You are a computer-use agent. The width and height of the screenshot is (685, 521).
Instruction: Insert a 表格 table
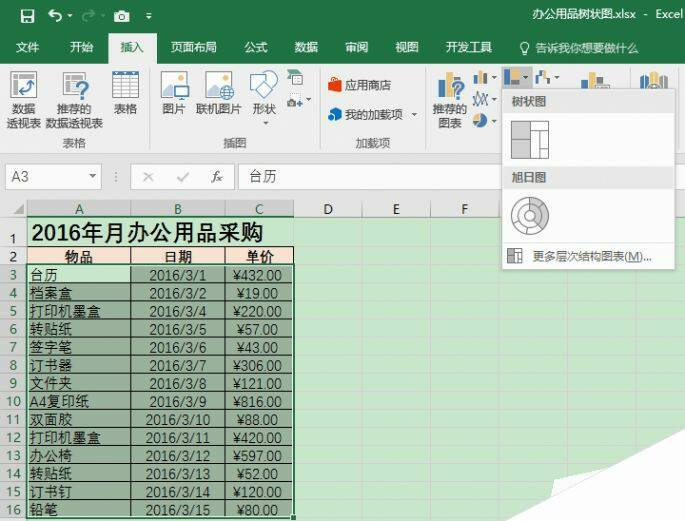tap(125, 93)
